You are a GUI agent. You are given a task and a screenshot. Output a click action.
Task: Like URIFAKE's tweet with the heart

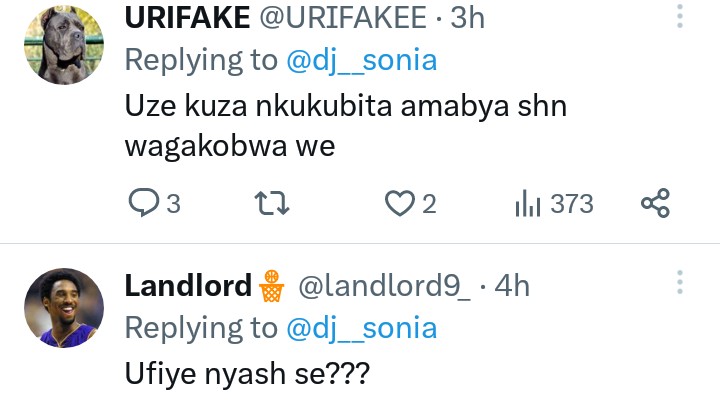coord(400,204)
